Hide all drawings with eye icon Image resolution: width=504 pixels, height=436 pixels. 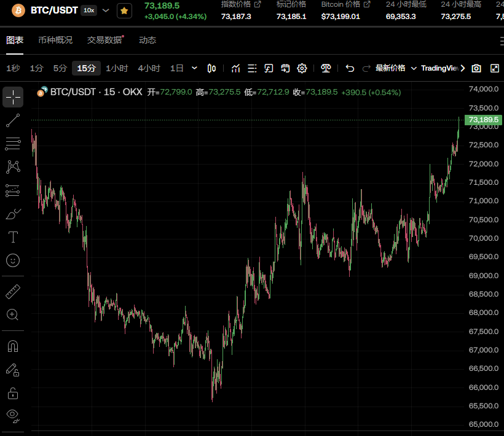point(13,416)
